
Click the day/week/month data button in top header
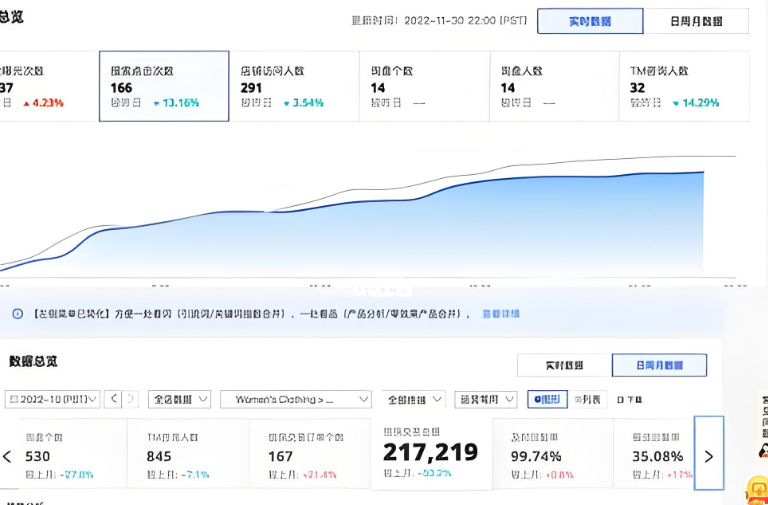(x=695, y=21)
